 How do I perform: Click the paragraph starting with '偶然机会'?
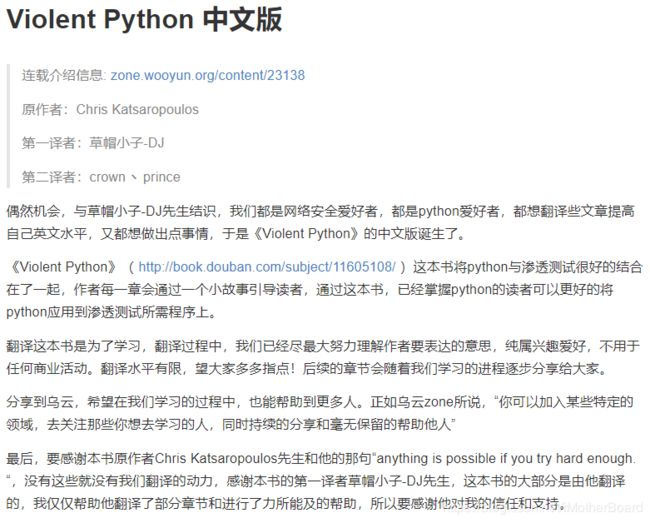320,223
